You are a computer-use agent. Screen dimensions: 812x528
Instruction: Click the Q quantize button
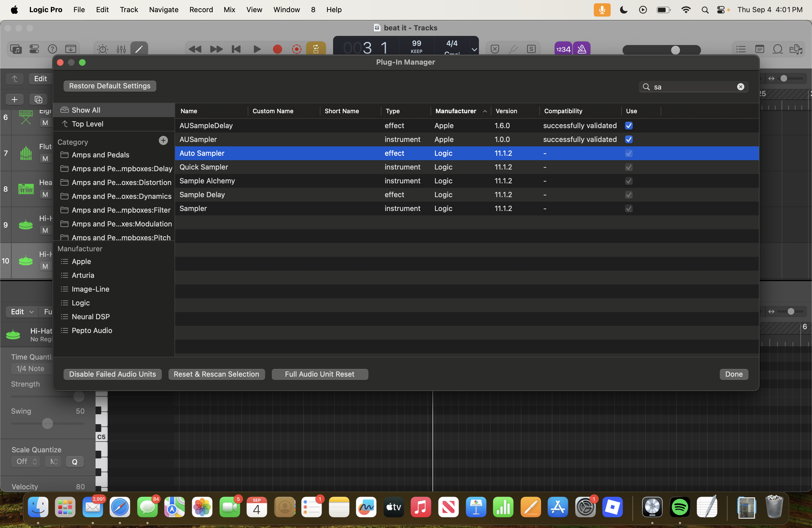click(74, 462)
